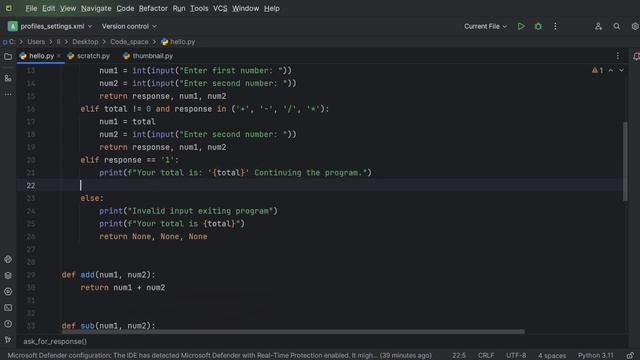Open the Tools menu
The image size is (640, 360).
199,8
